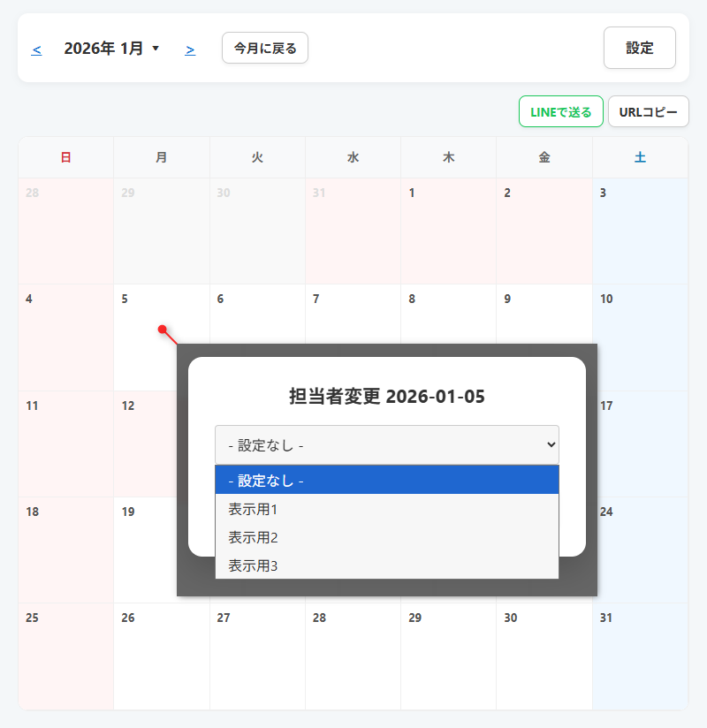Go to next month arrow
The image size is (707, 728).
point(190,49)
